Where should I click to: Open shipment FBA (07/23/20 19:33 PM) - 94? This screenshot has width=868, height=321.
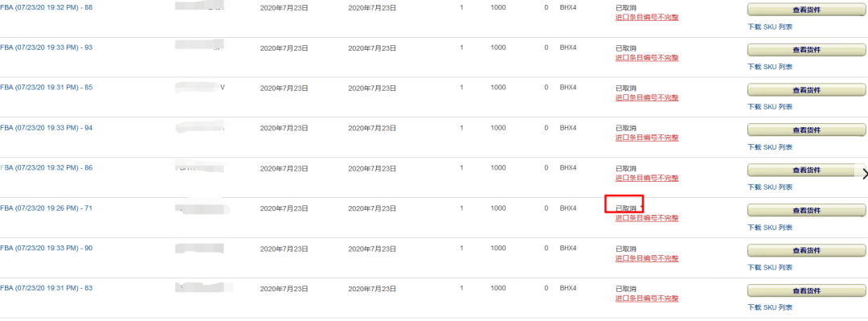46,127
